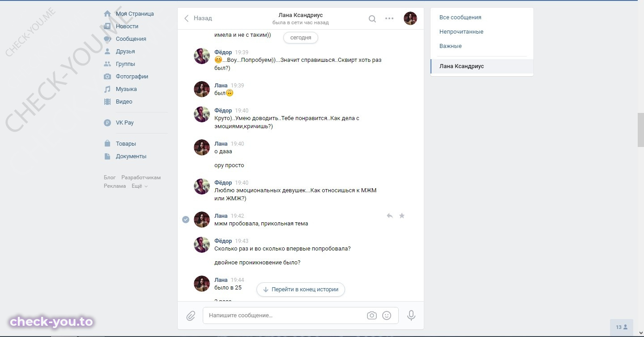Image resolution: width=644 pixels, height=337 pixels.
Task: Select the Важные filter
Action: click(482, 46)
